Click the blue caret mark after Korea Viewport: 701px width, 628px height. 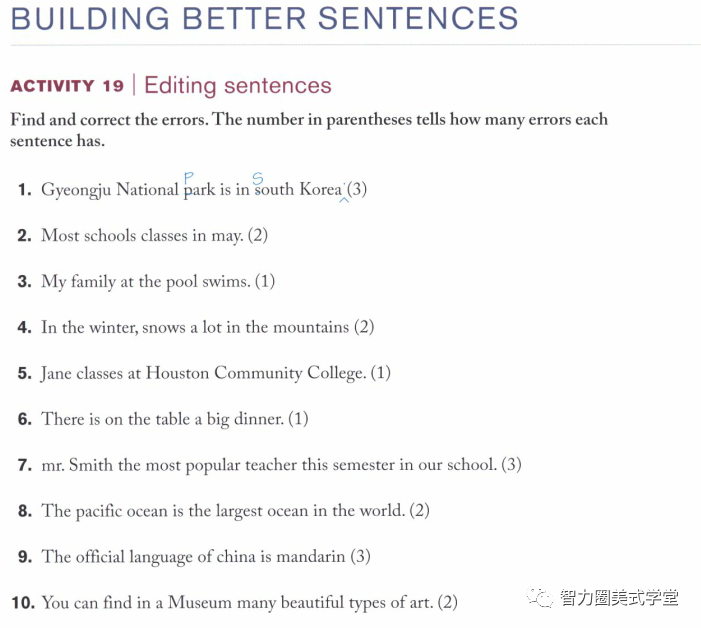(344, 200)
